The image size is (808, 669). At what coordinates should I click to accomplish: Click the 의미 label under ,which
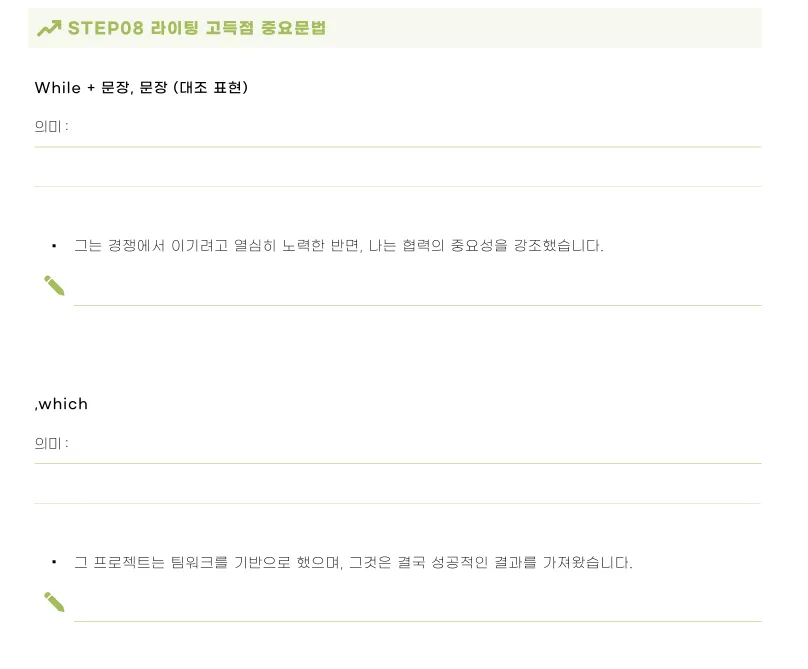click(51, 443)
